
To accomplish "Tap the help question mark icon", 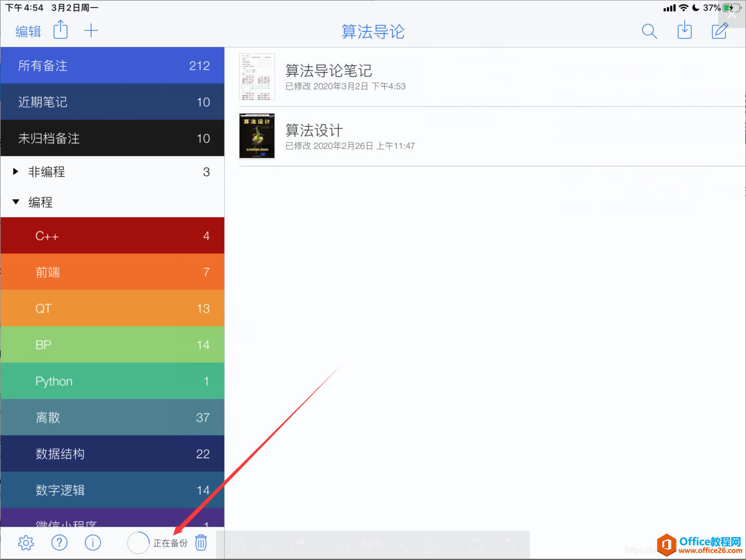I will 59,543.
